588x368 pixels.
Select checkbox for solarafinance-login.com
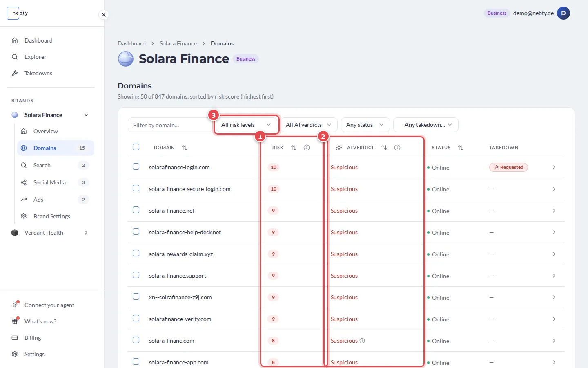point(136,166)
